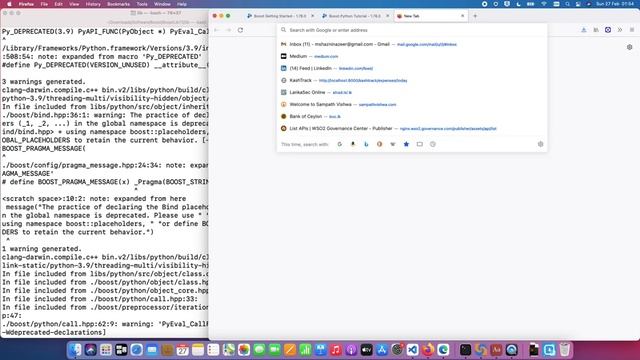Click the forward navigation arrow
640x360 pixels.
pos(228,30)
